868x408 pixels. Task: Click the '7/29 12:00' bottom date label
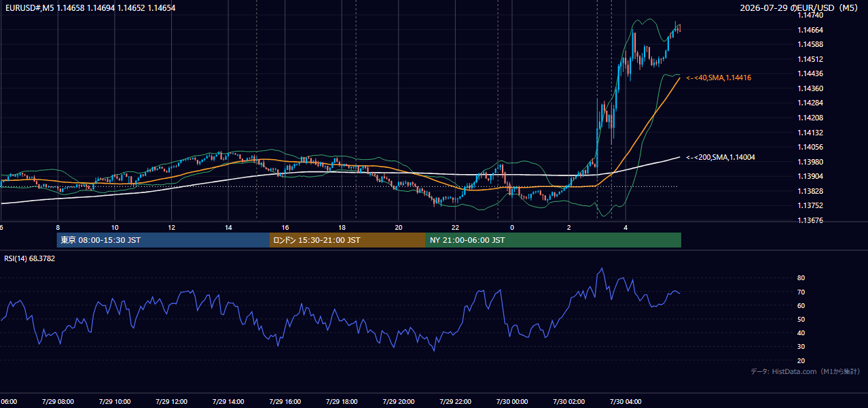(x=171, y=401)
